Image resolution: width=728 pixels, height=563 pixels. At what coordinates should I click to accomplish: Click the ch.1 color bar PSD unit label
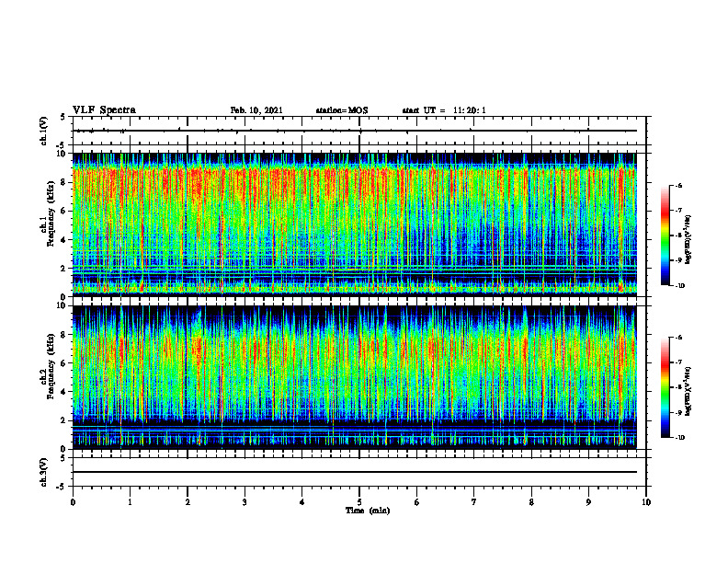pyautogui.click(x=688, y=240)
